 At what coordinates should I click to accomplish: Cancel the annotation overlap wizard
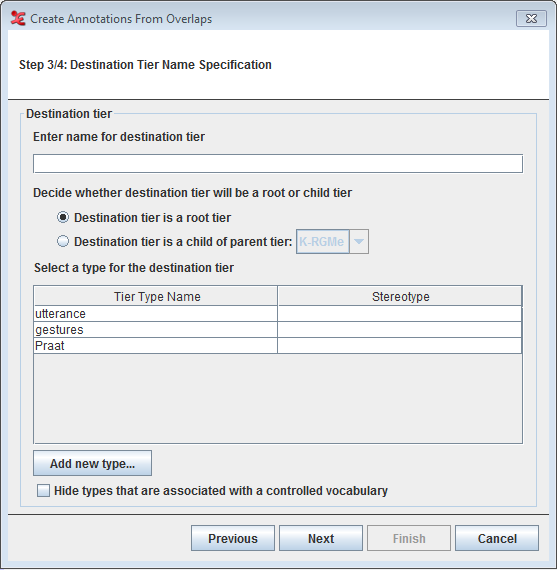(497, 538)
